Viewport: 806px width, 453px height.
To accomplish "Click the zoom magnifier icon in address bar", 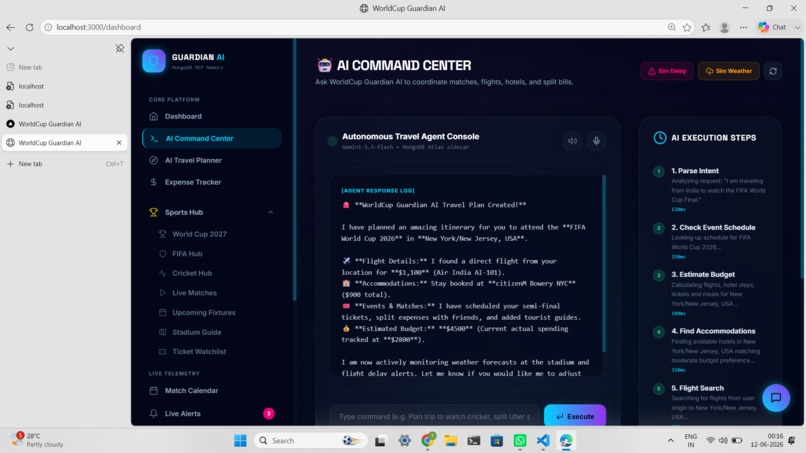I will (671, 27).
